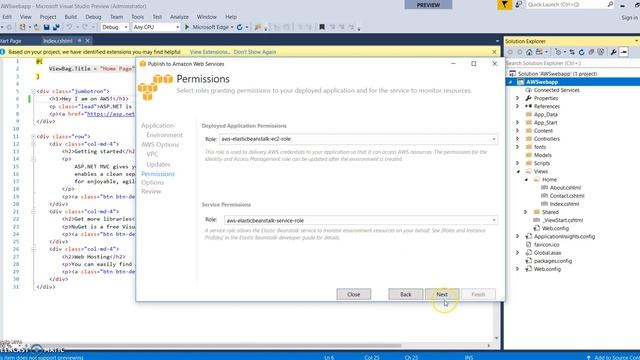Click info icon on yellow extensions bar

(3, 52)
